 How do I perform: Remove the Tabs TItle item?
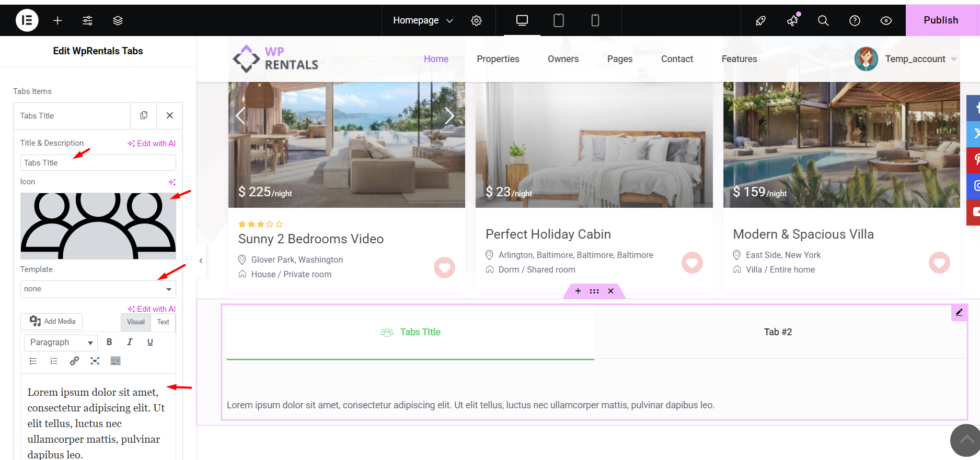170,115
